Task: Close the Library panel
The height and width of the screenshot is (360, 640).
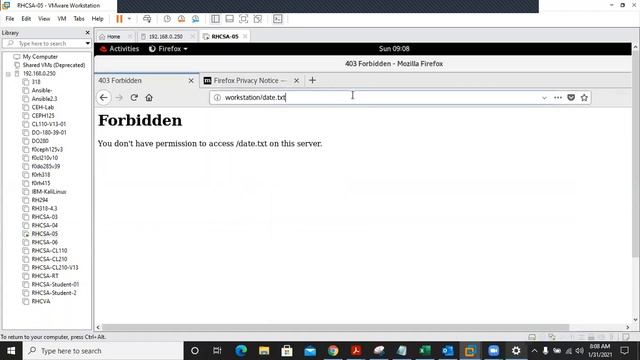Action: point(87,33)
